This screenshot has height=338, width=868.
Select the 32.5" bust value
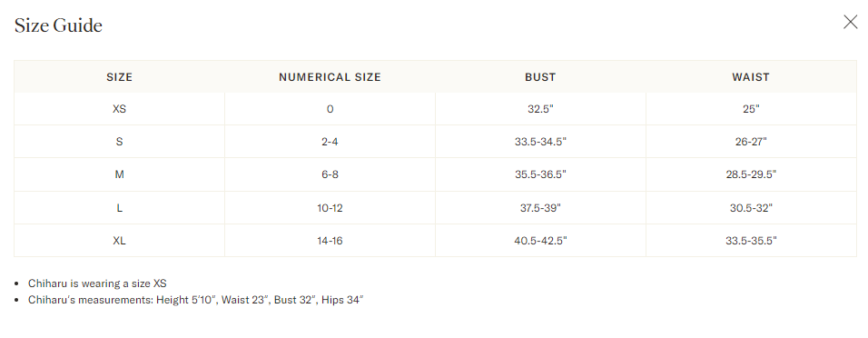[x=540, y=109]
